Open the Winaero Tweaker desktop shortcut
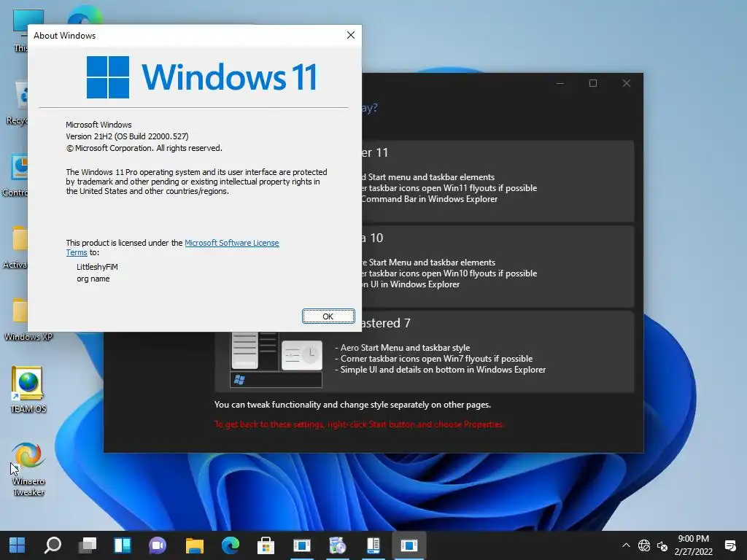 pyautogui.click(x=28, y=469)
